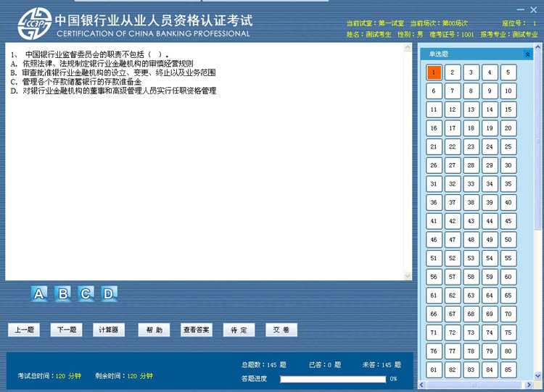Viewport: 544px width, 392px height.
Task: Jump to question 73
Action: pos(471,333)
